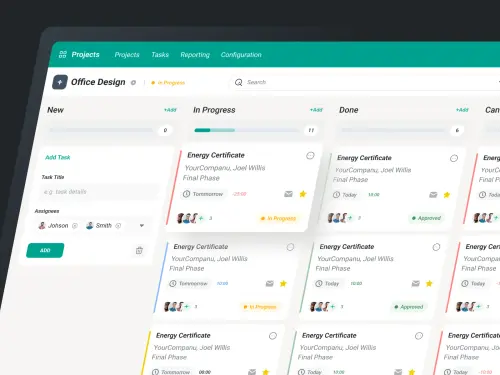Add assignee plus on Done Today 18:00 card
Screen dimensions: 500x375
(x=350, y=218)
